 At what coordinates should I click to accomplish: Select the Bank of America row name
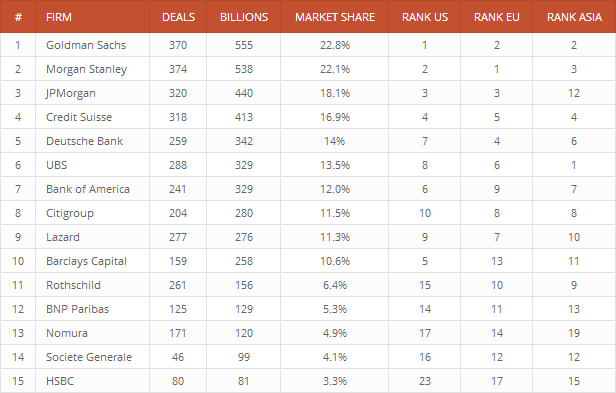(88, 189)
